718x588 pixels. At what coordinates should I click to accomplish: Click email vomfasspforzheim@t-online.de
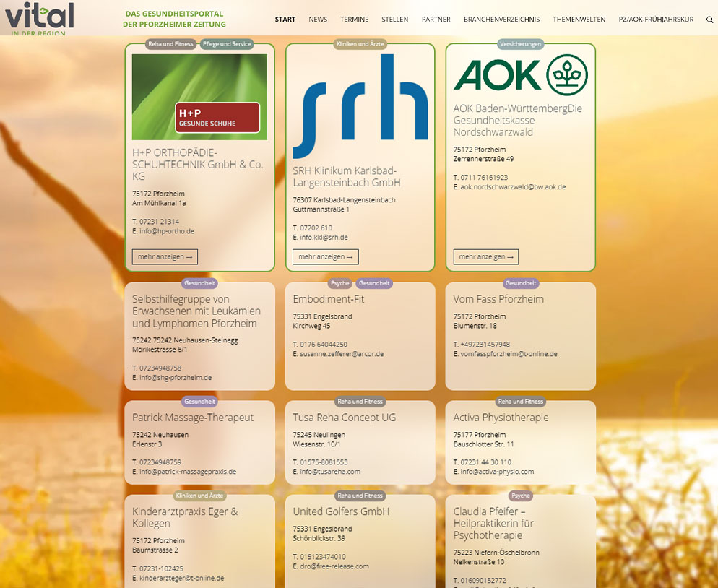click(509, 354)
